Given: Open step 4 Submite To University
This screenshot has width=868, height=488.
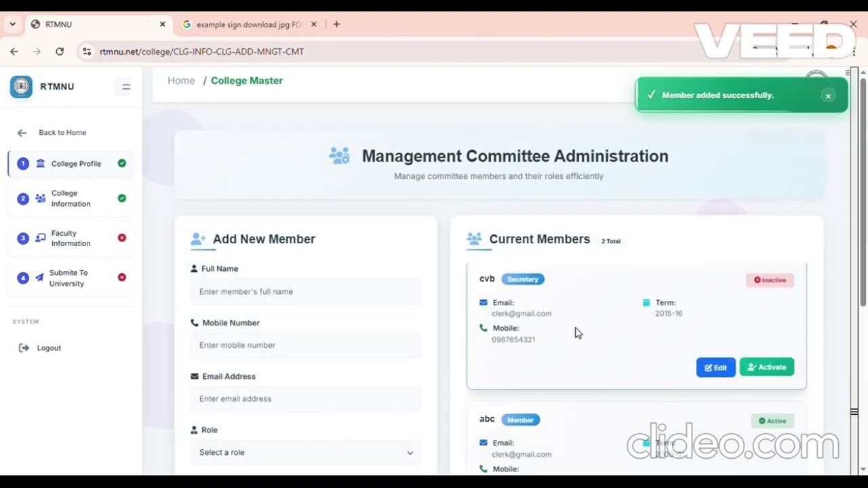Looking at the screenshot, I should tap(71, 278).
